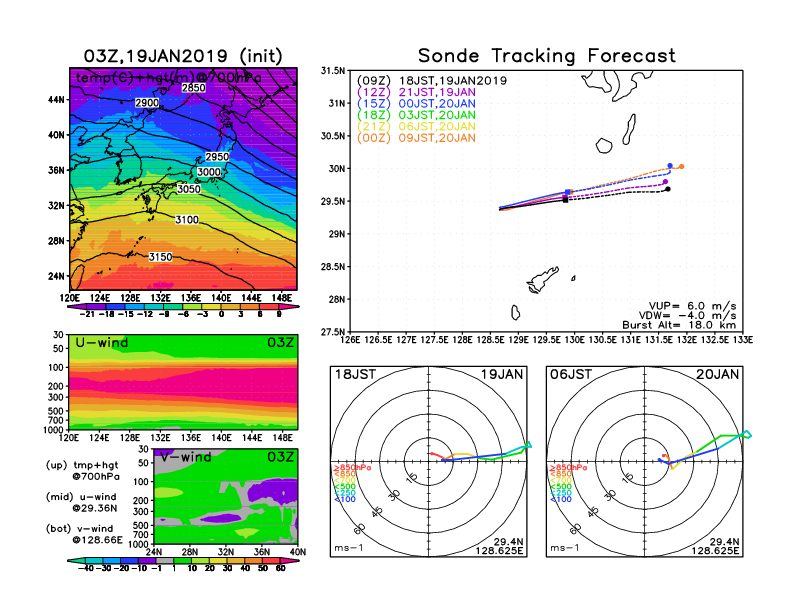The width and height of the screenshot is (792, 612).
Task: Click the 2850 height contour label
Action: point(193,88)
